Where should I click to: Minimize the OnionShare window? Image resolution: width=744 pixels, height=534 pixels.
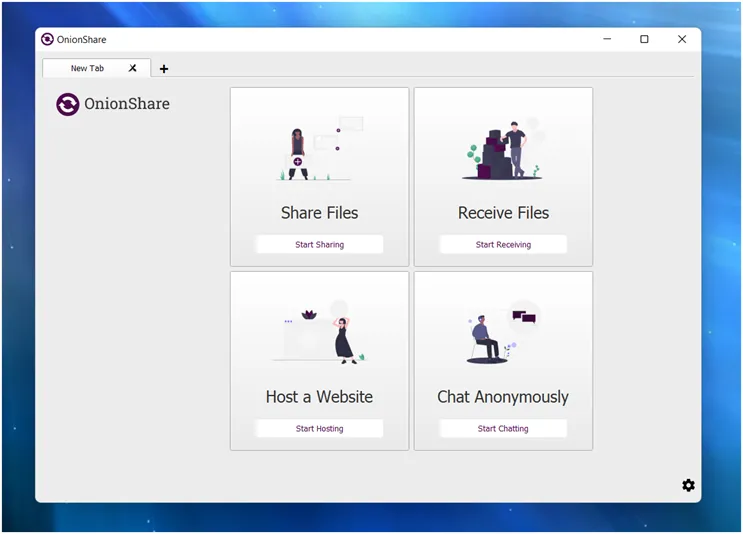pyautogui.click(x=607, y=39)
